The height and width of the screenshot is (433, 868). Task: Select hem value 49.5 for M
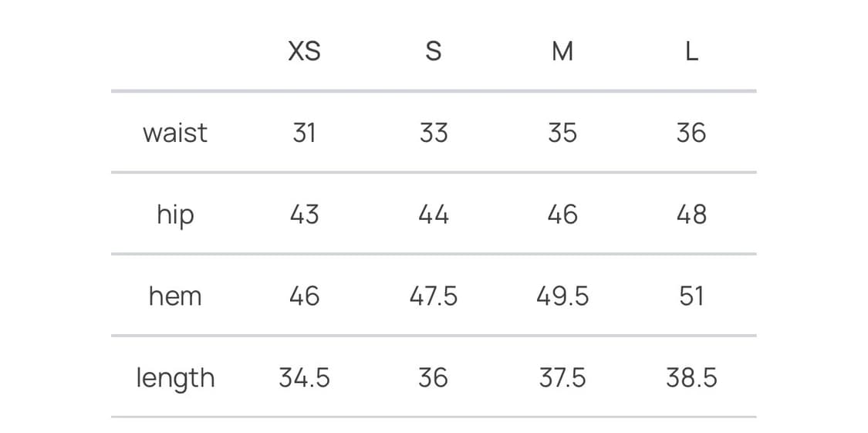(562, 296)
